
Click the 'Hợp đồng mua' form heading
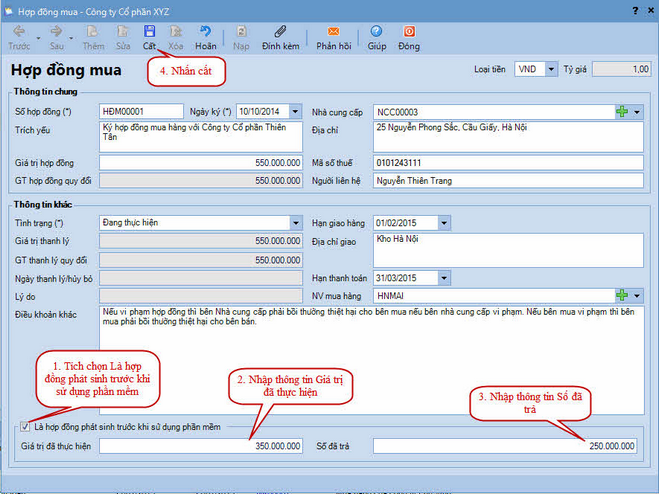tap(66, 70)
